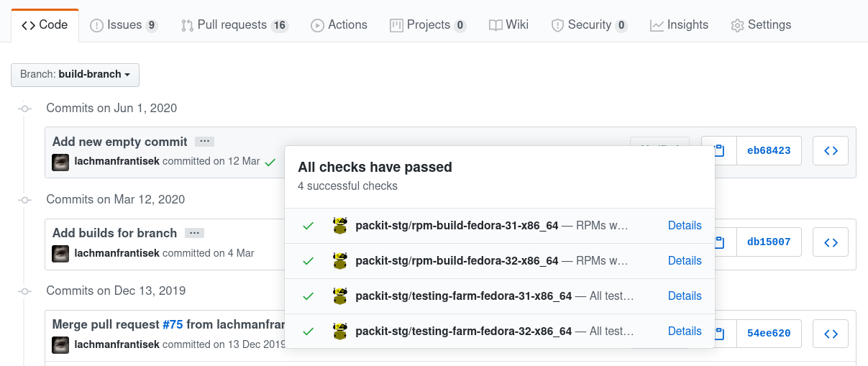Viewport: 868px width, 366px height.
Task: Open pull request #75 link
Action: 173,324
